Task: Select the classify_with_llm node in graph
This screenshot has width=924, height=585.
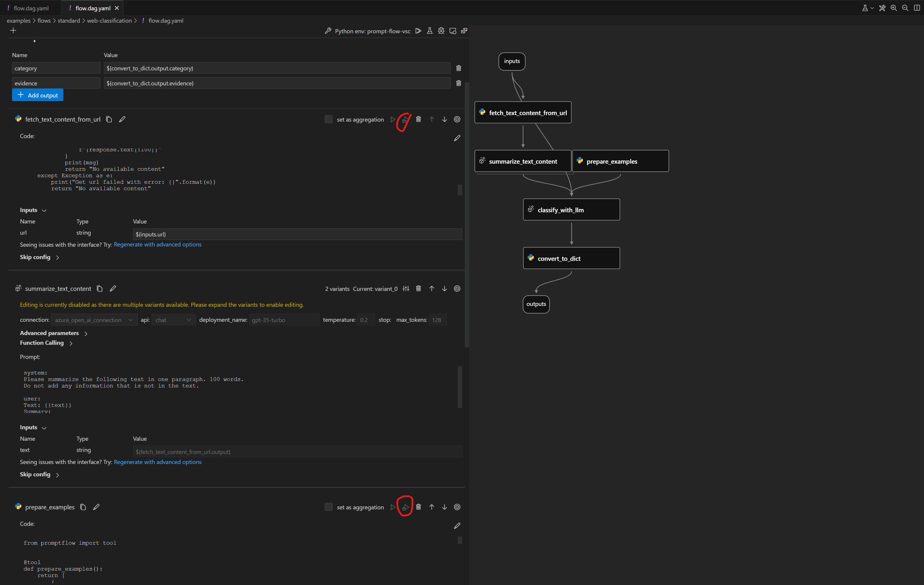Action: click(571, 210)
